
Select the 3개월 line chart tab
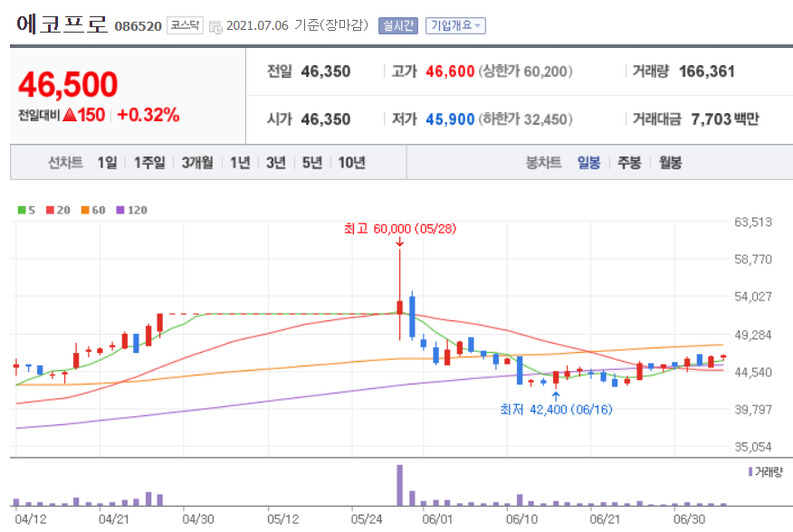click(x=197, y=163)
